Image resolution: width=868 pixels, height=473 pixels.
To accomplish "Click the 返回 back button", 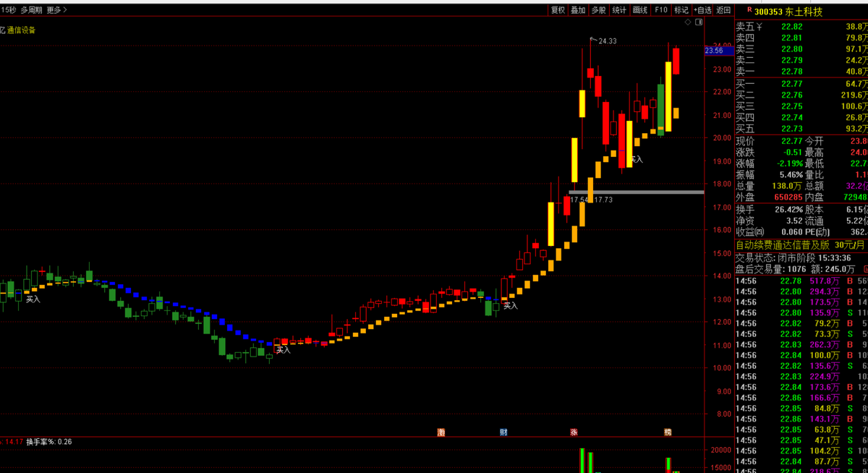I will coord(724,10).
